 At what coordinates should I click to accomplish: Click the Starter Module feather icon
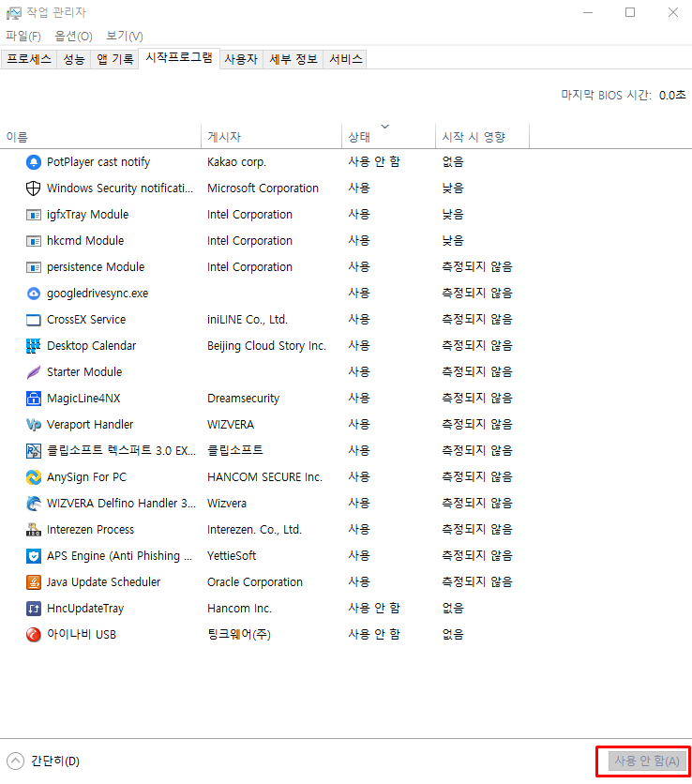click(x=34, y=372)
